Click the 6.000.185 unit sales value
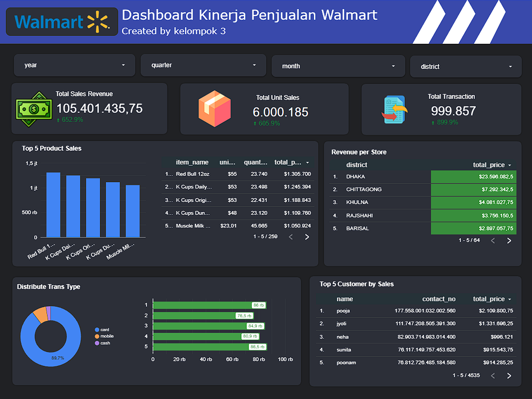 point(281,112)
